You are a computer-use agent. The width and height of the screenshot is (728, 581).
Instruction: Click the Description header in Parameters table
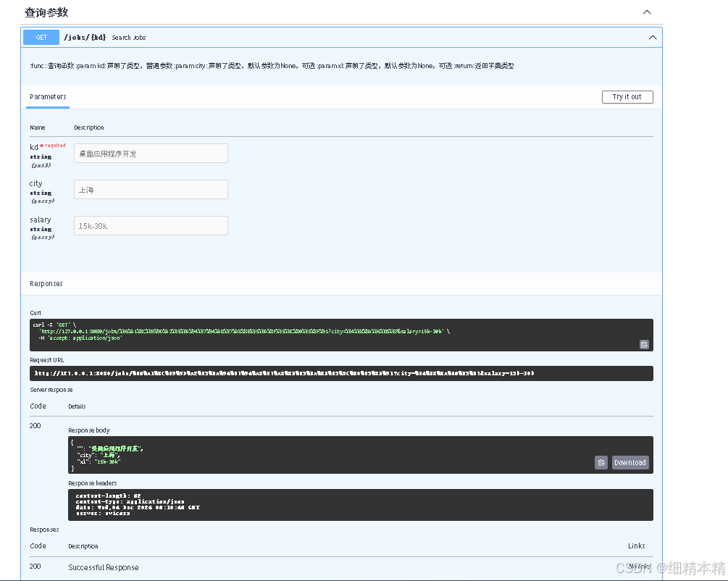[x=89, y=128]
